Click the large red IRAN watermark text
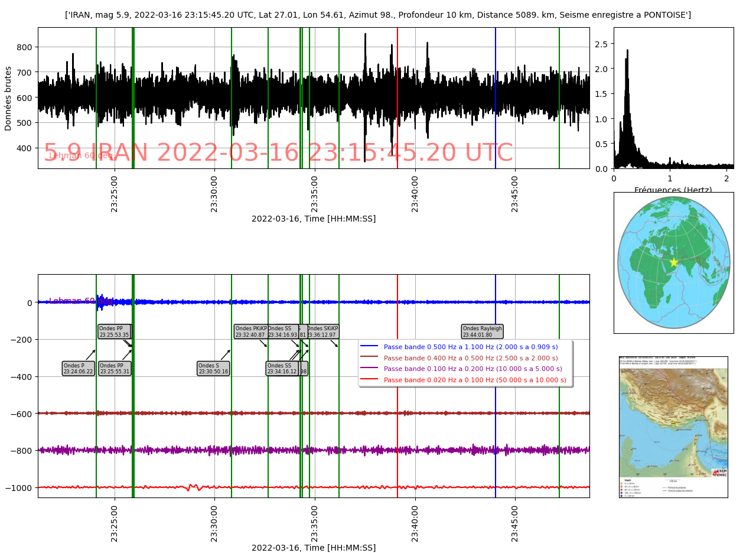The height and width of the screenshot is (553, 756). pos(278,153)
